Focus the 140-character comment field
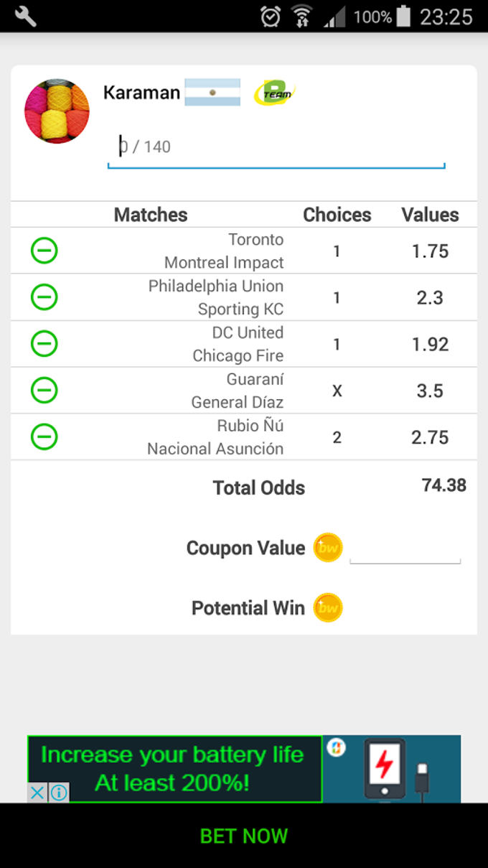Screen dimensions: 488x868 pyautogui.click(x=276, y=149)
